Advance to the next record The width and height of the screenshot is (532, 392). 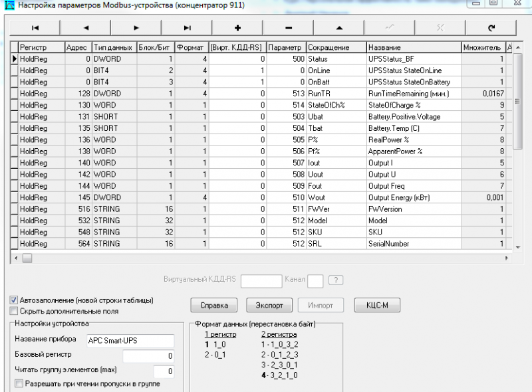pos(136,28)
